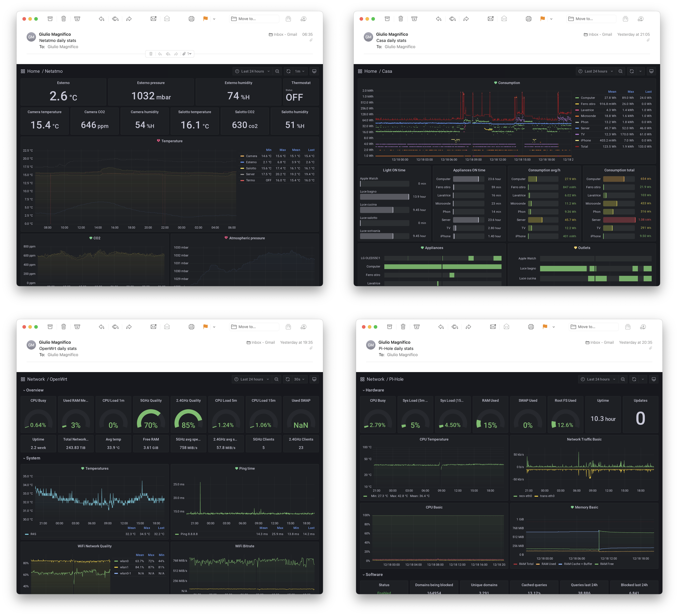Open Consumption panel title in Casa dashboard
Image resolution: width=679 pixels, height=616 pixels.
tap(509, 83)
